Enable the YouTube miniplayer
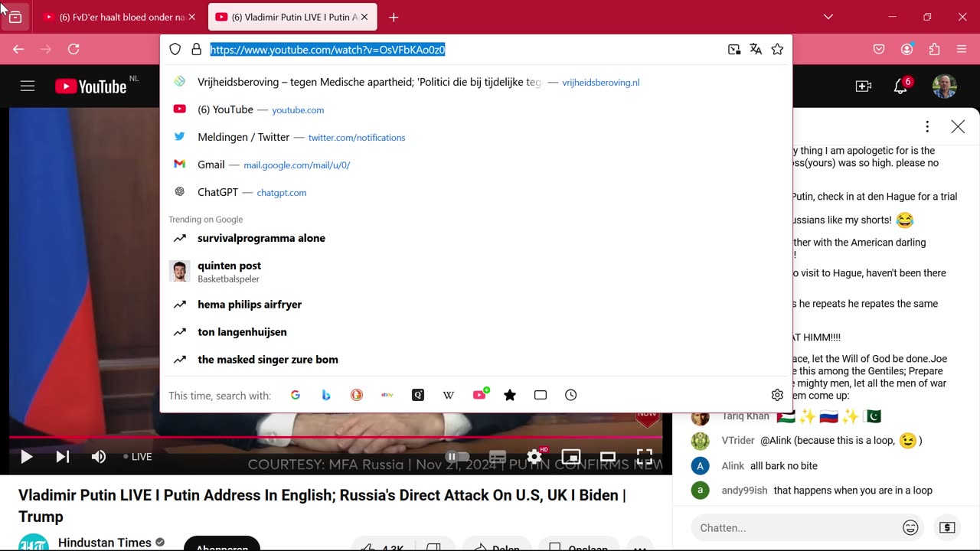The width and height of the screenshot is (980, 551). pos(571,457)
